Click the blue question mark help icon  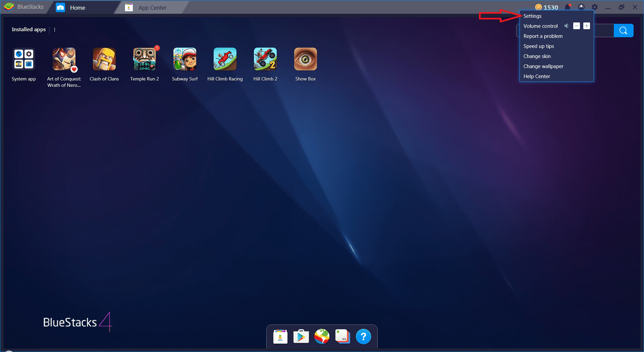pos(363,337)
